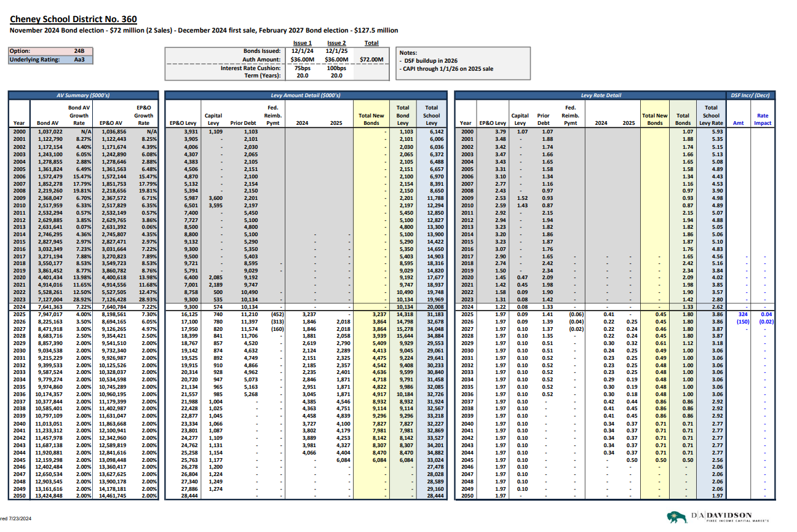Click the "Notes:" heading

click(x=409, y=54)
